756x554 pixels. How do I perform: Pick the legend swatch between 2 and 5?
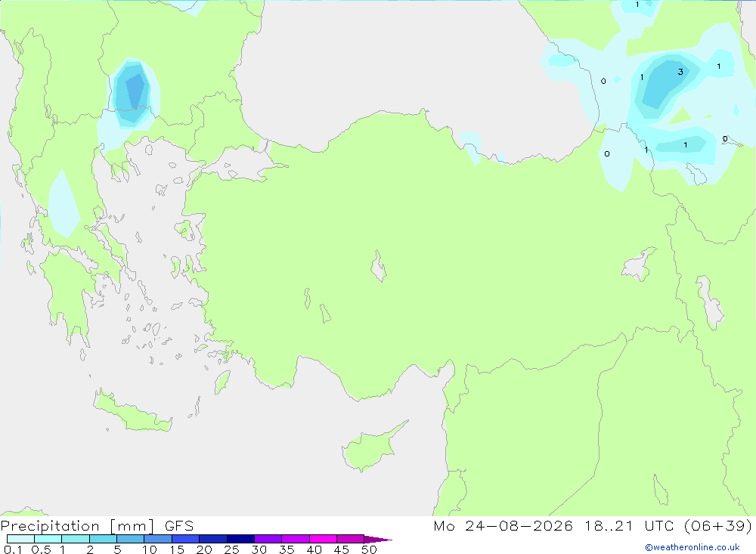(x=103, y=539)
